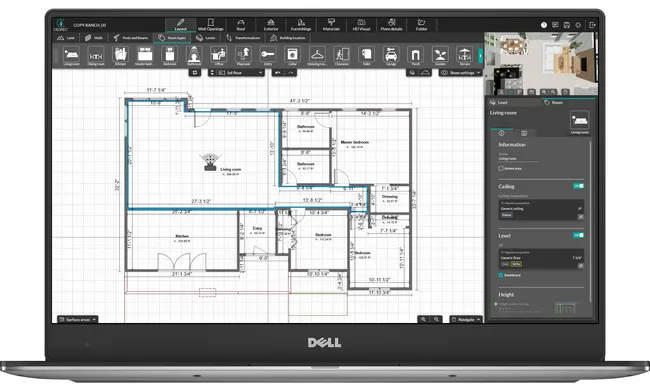Toggle the Level switch off
The image size is (650, 388).
tap(579, 235)
